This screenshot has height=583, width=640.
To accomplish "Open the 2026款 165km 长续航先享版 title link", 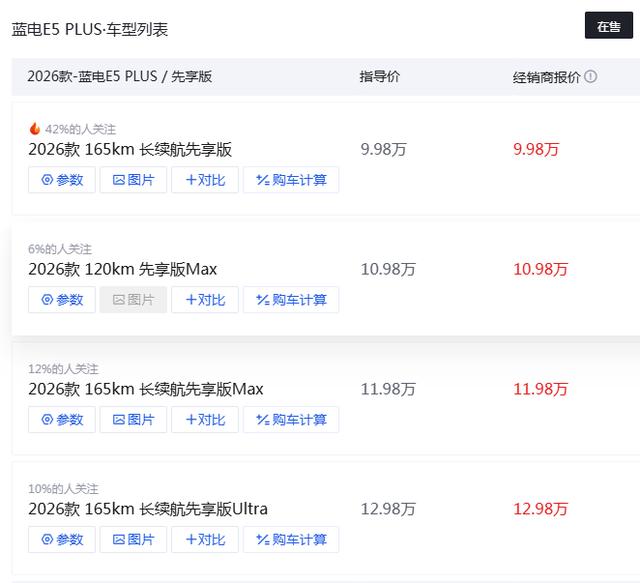I will (x=130, y=150).
